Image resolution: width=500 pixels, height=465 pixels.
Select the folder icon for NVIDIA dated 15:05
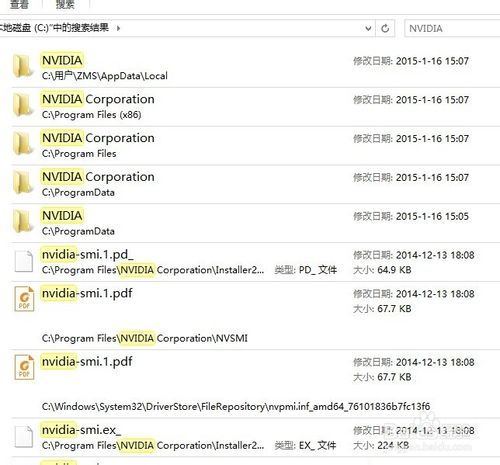pyautogui.click(x=23, y=221)
